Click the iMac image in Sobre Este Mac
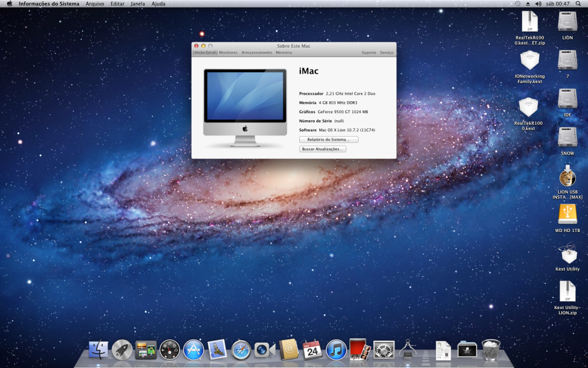 [245, 107]
